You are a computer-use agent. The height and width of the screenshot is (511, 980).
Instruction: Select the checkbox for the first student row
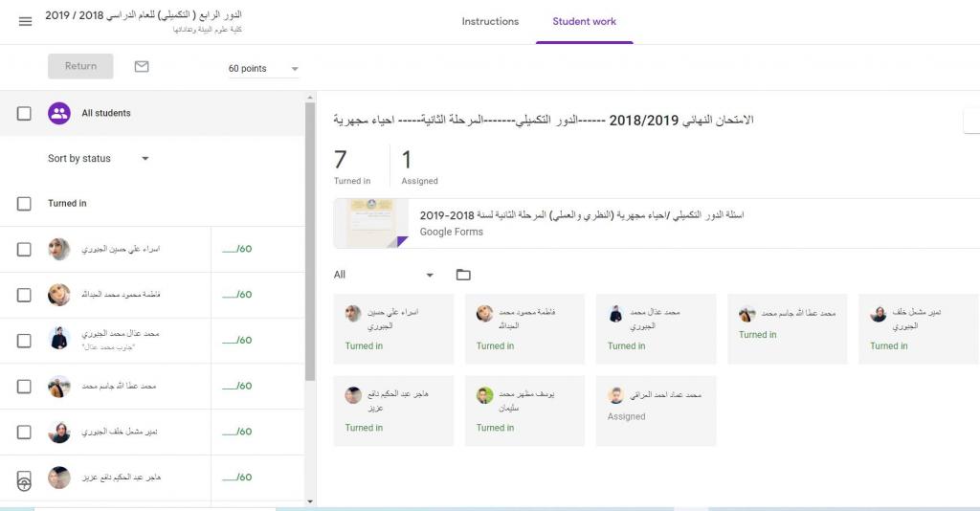(x=24, y=250)
